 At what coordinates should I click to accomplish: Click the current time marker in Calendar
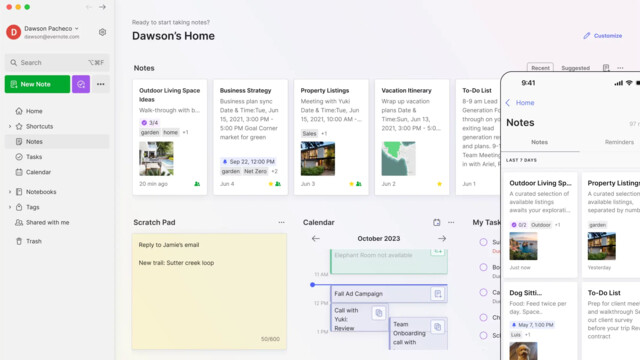[312, 284]
